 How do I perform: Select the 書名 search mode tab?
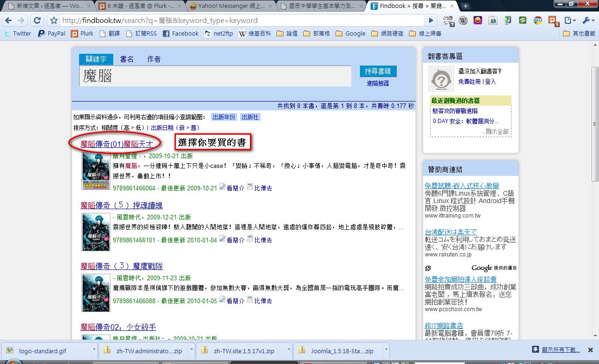127,59
